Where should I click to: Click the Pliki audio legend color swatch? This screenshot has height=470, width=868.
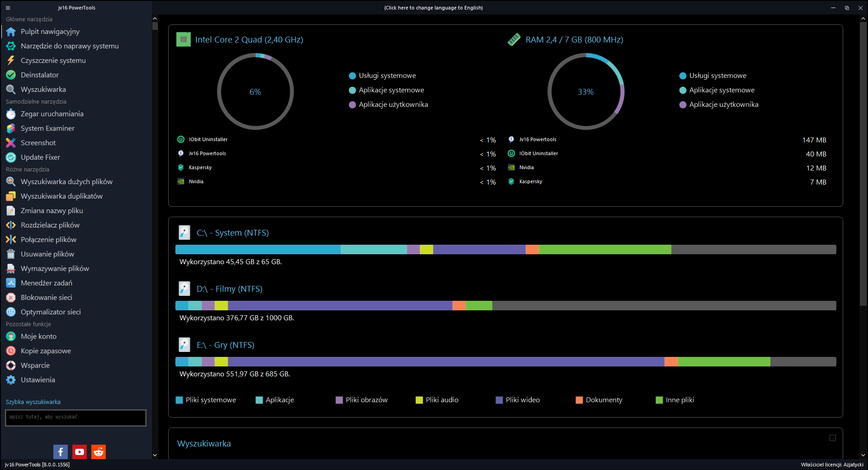[419, 400]
